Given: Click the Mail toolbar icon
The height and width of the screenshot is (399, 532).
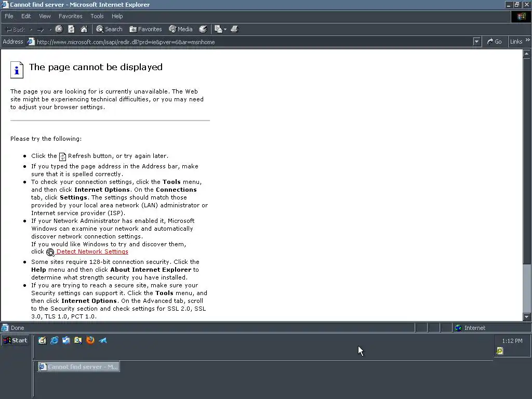Looking at the screenshot, I should pos(219,29).
